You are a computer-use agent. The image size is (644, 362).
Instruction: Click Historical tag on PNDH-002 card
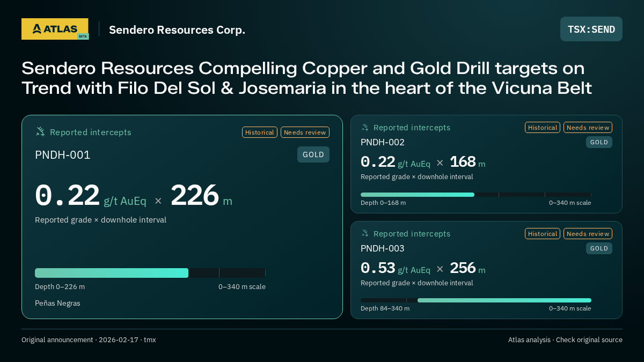pos(543,128)
